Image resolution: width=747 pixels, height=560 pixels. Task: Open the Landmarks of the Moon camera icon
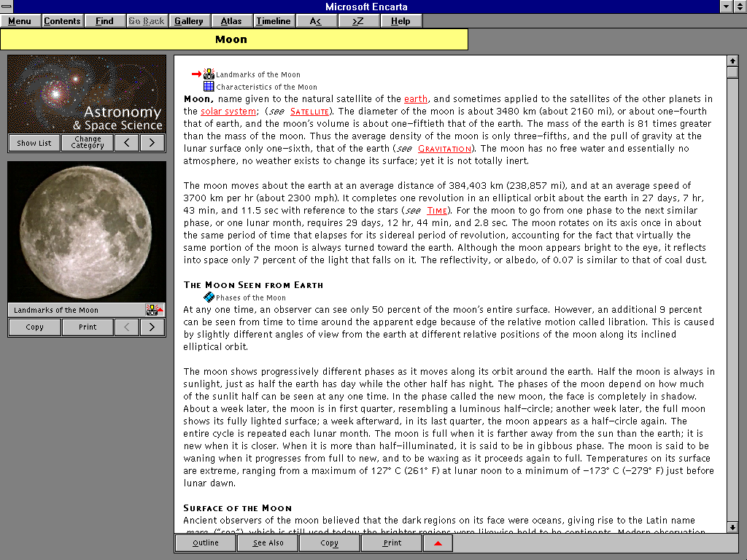[209, 74]
